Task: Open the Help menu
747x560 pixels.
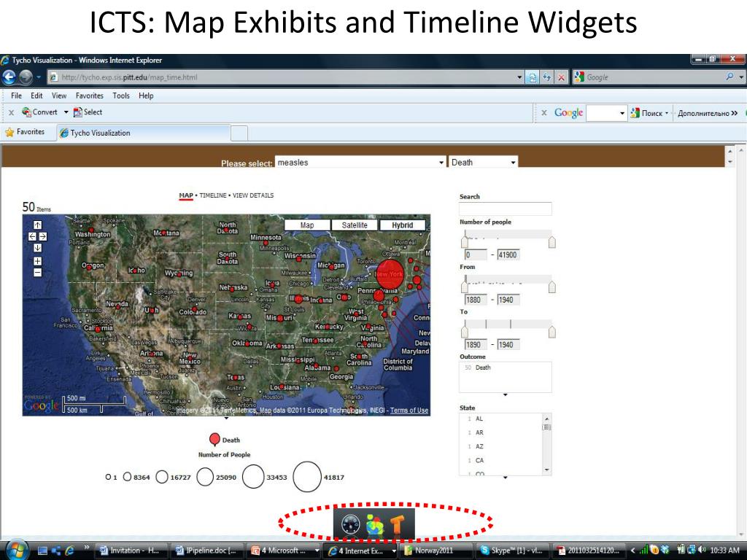Action: pos(146,96)
